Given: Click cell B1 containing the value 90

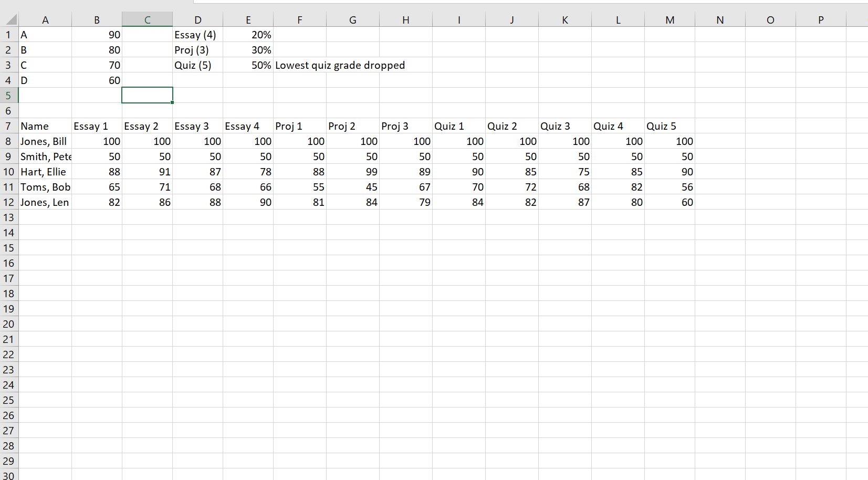Looking at the screenshot, I should [x=97, y=35].
